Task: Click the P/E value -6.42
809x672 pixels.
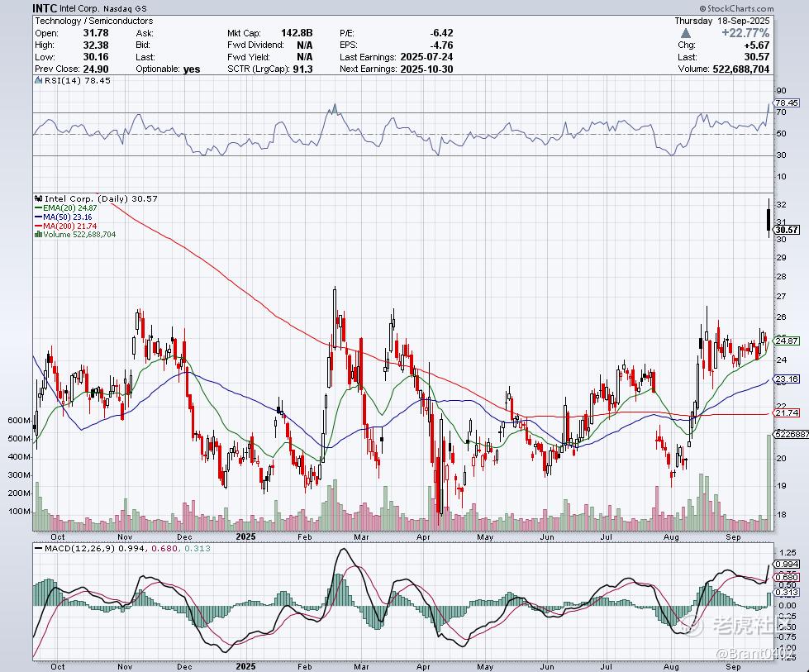Action: coord(441,33)
